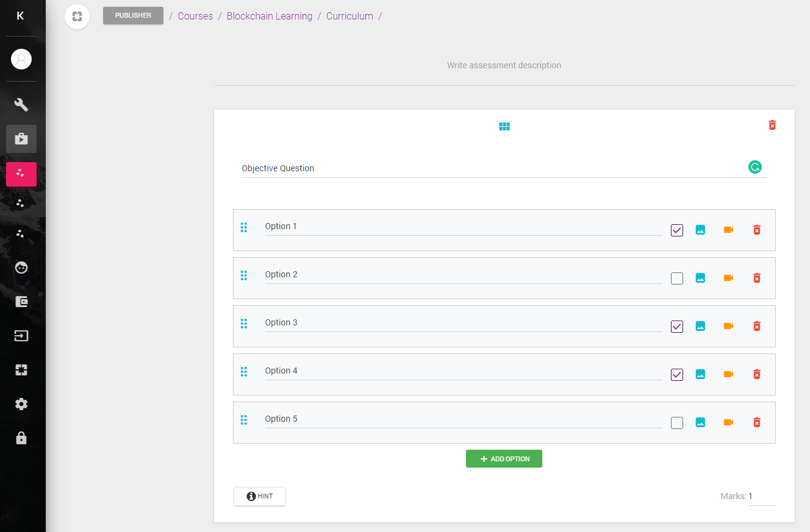Screen dimensions: 810x532
Task: Edit the Option 5 text field
Action: tap(464, 419)
